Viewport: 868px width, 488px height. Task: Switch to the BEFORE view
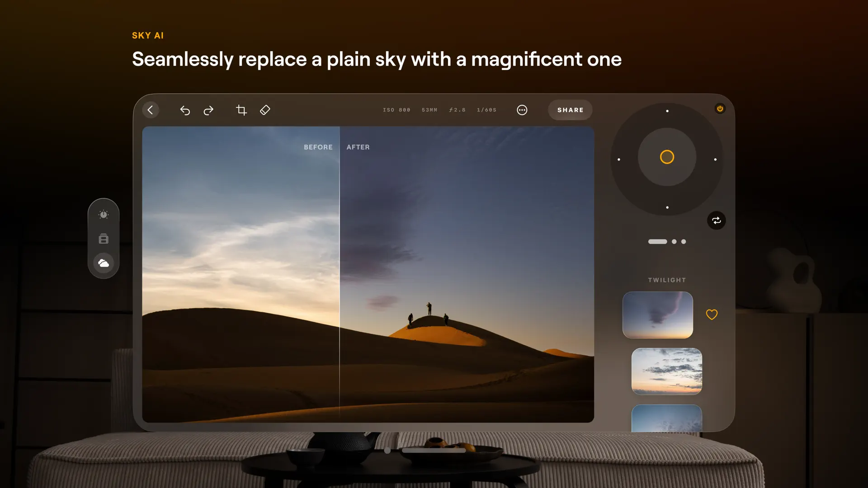(x=318, y=147)
